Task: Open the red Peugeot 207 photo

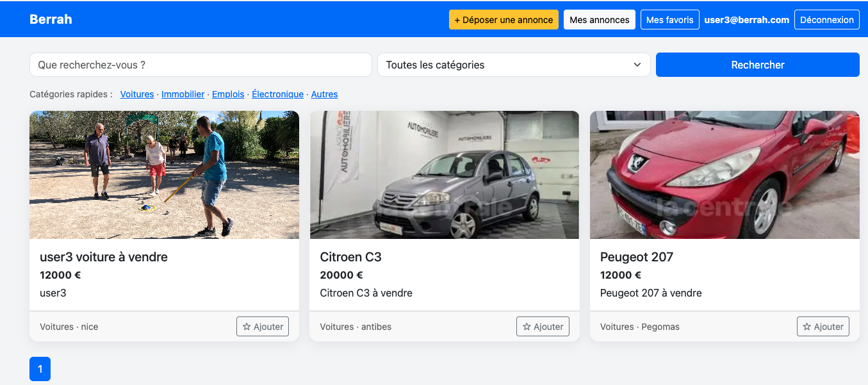Action: coord(725,175)
